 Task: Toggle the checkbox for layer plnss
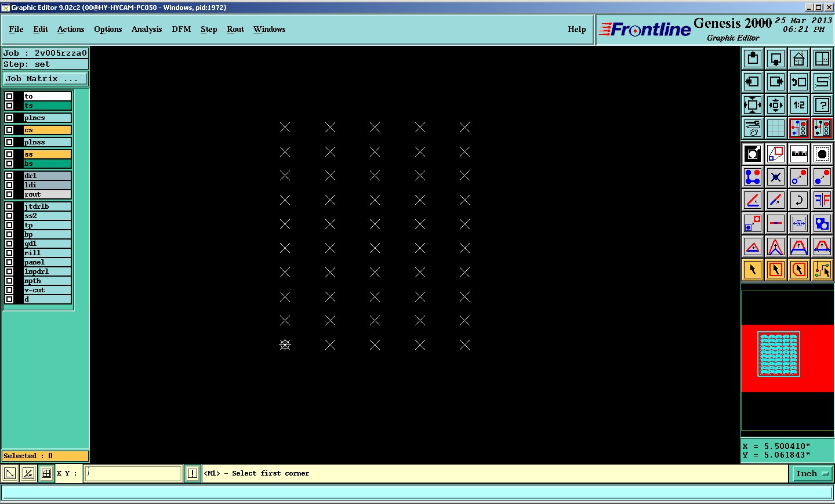click(x=9, y=142)
